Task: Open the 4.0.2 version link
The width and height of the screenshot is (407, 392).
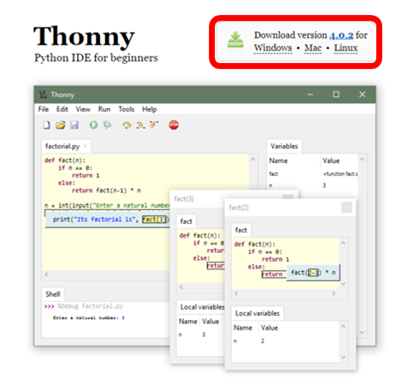Action: click(341, 35)
